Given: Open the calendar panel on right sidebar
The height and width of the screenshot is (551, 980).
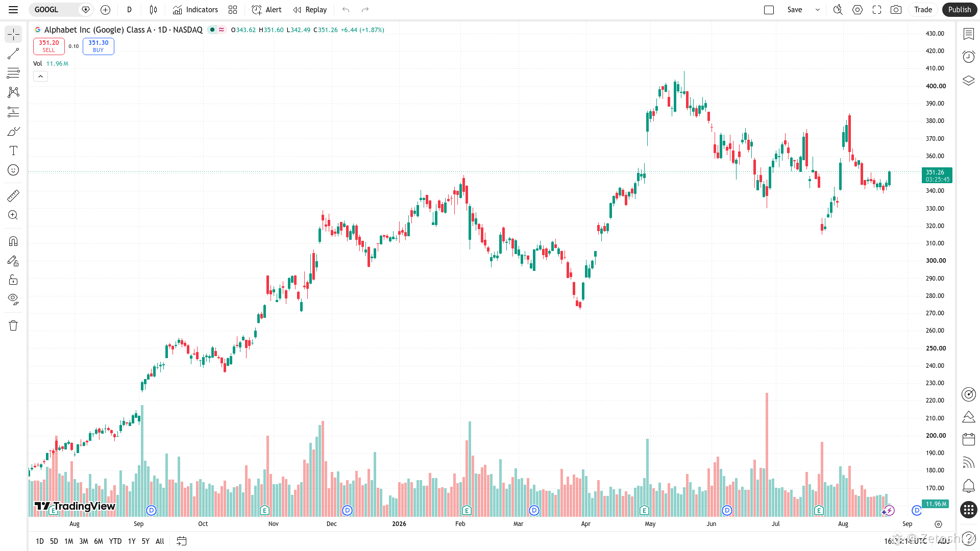Looking at the screenshot, I should pyautogui.click(x=969, y=439).
